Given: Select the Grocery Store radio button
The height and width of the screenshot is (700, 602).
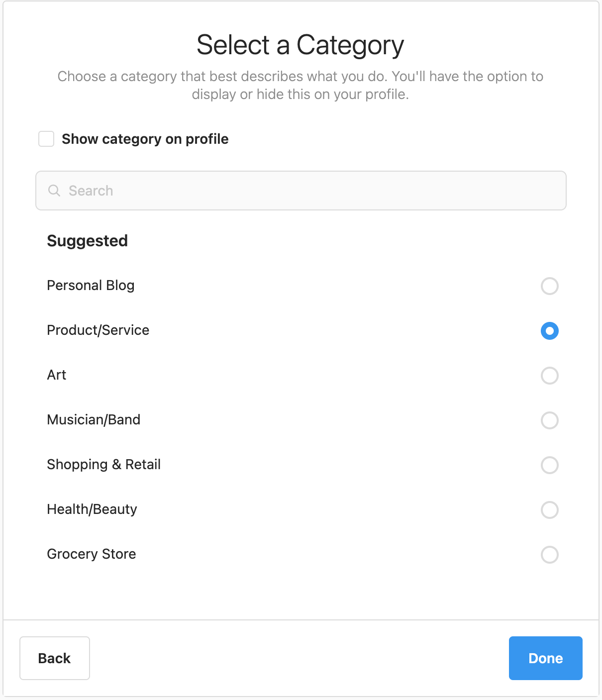Looking at the screenshot, I should pyautogui.click(x=550, y=555).
